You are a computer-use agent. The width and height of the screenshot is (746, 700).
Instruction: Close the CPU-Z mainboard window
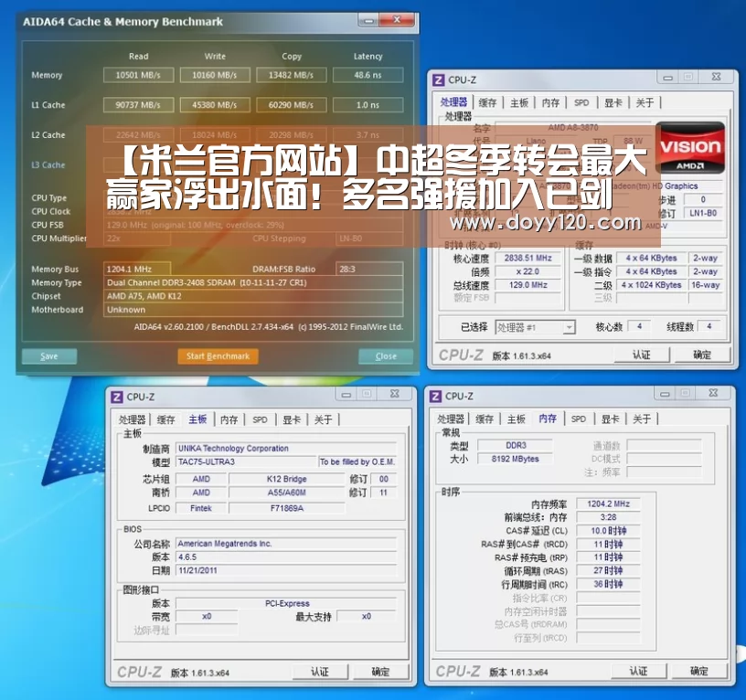tap(394, 394)
